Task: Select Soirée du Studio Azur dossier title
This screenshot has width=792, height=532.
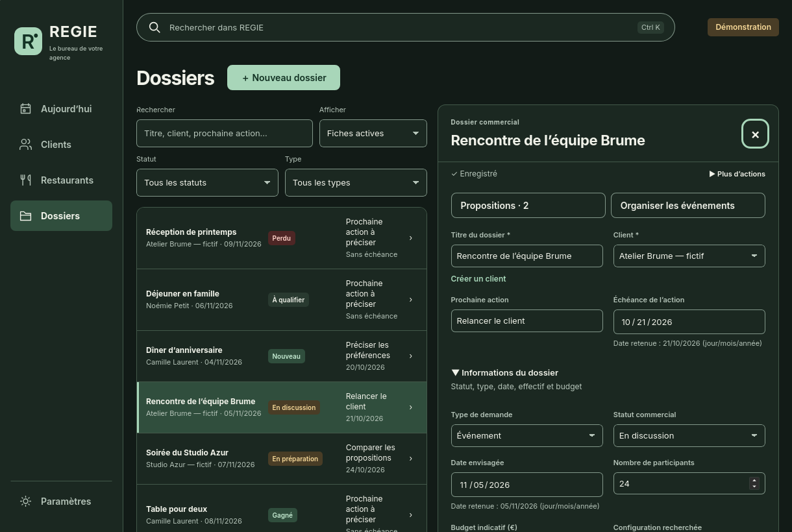Action: click(x=187, y=453)
